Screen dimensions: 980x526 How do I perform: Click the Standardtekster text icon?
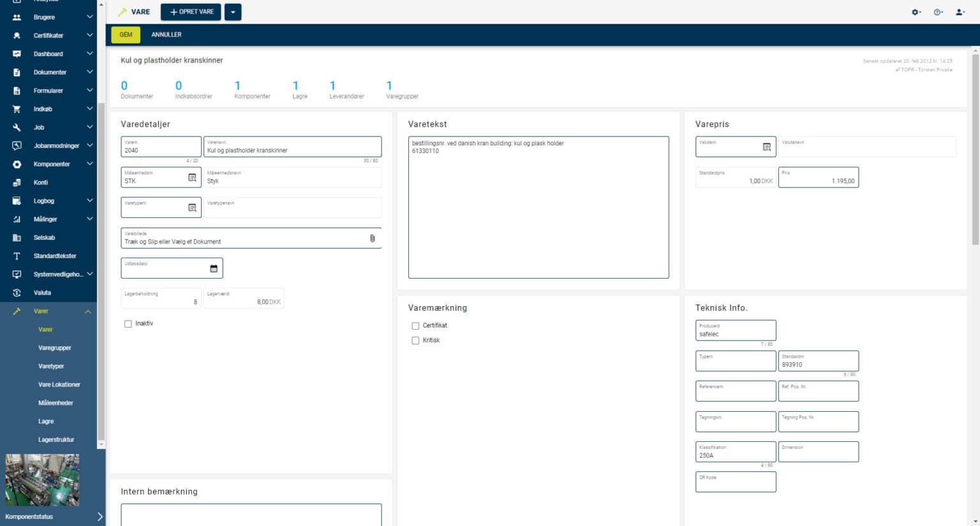(17, 256)
